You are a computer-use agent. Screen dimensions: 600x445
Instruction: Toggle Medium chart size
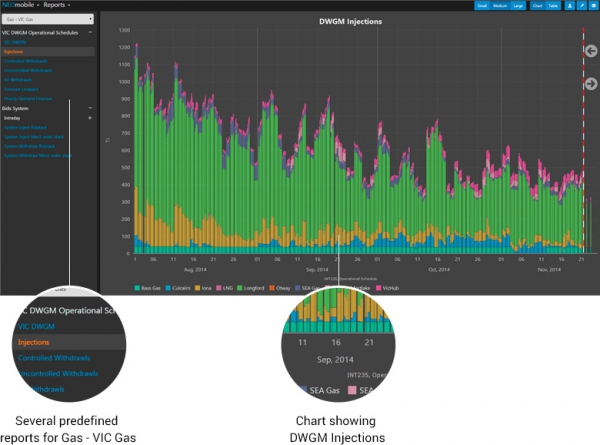tap(500, 6)
